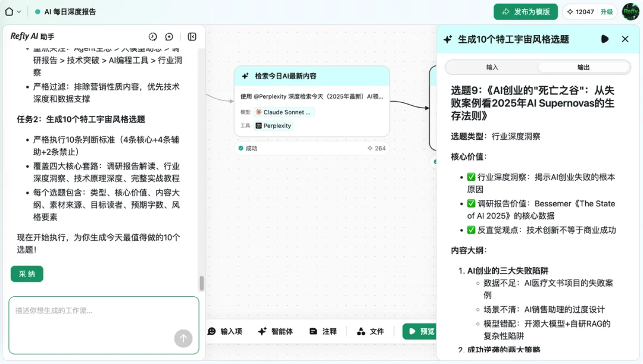Select the 输入项 tool in the bottom toolbar
643x364 pixels.
pyautogui.click(x=226, y=331)
